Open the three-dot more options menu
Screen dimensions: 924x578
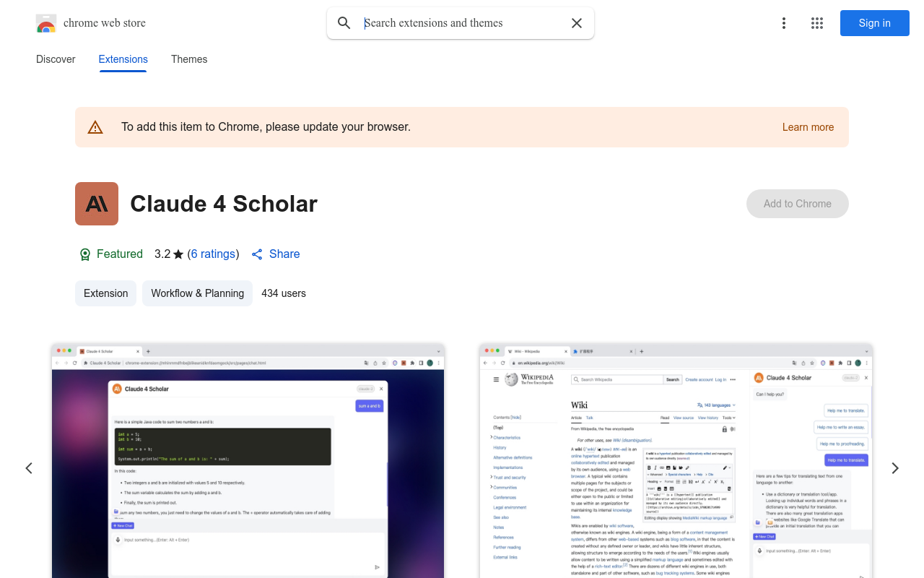[783, 23]
